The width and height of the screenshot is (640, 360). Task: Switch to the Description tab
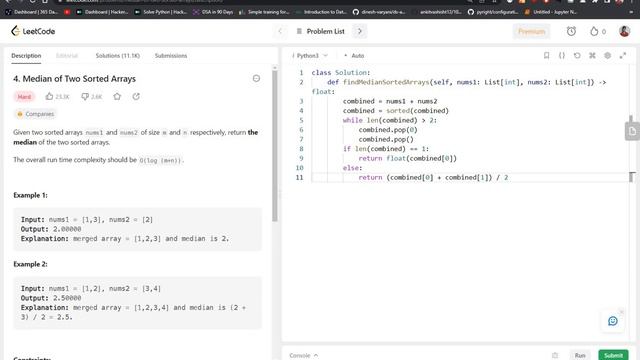26,56
